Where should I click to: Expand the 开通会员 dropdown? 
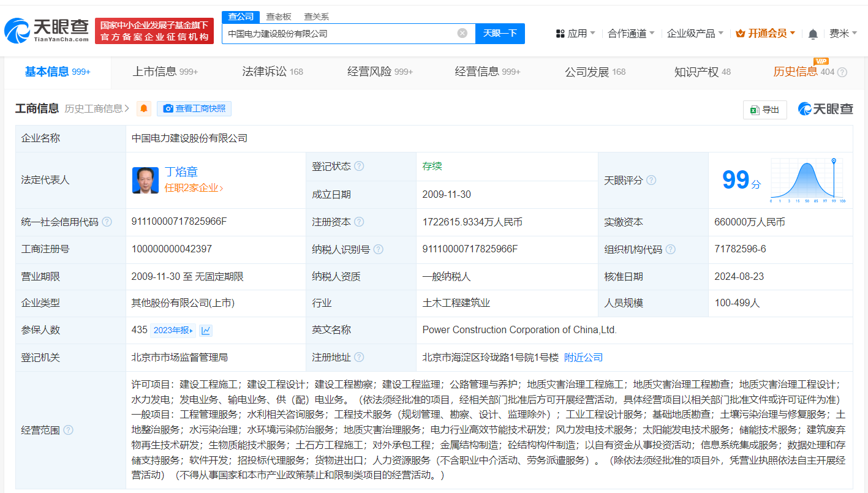click(764, 33)
